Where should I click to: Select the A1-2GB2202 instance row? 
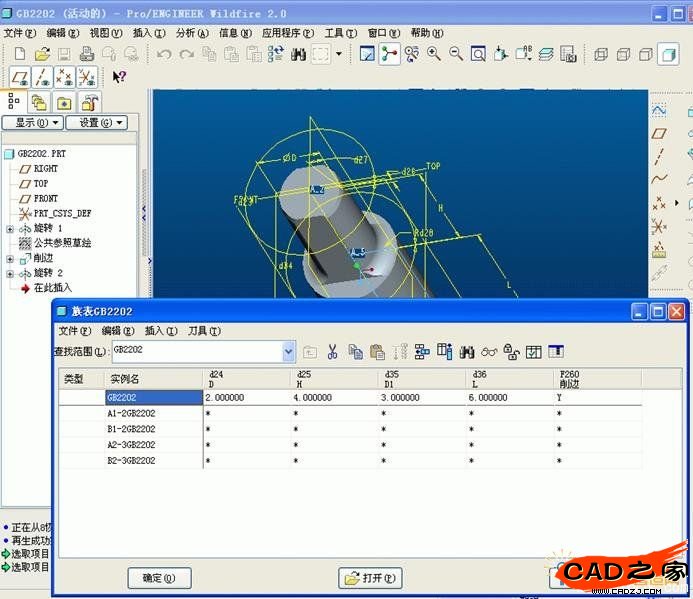point(131,412)
